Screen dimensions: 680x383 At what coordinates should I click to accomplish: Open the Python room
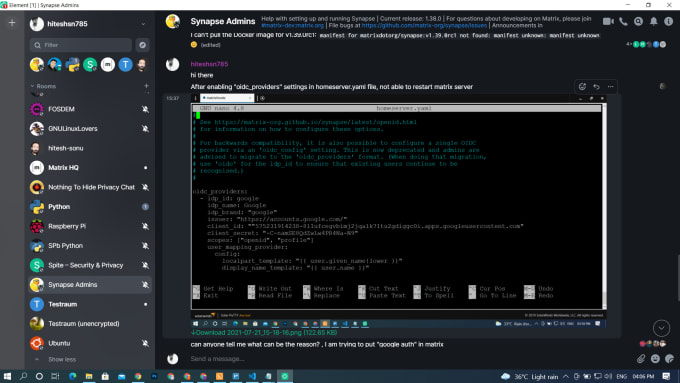point(90,207)
